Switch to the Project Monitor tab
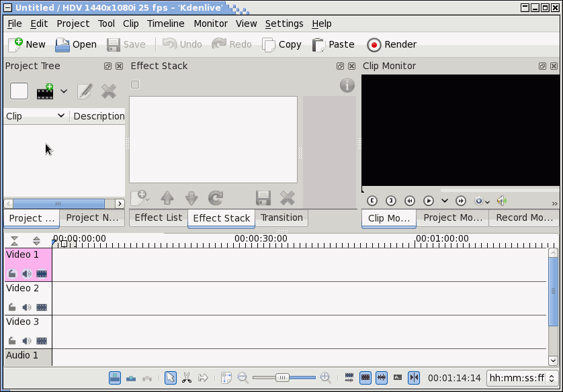 click(453, 217)
